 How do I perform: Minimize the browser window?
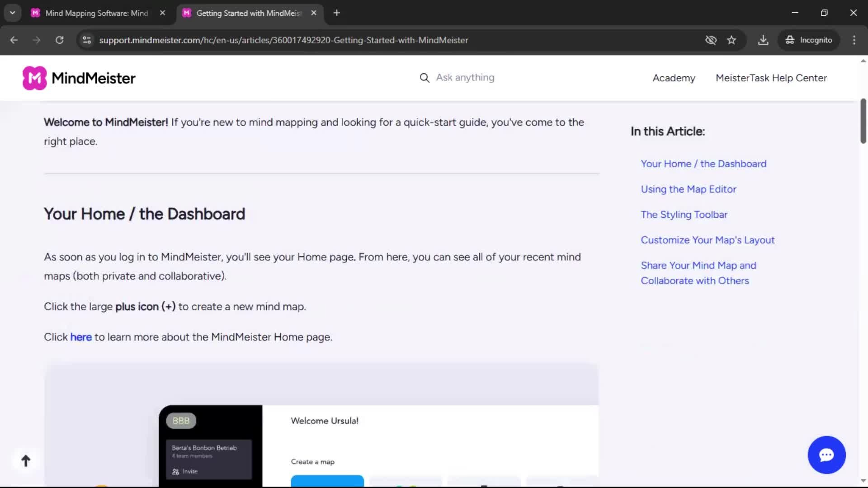pyautogui.click(x=795, y=13)
